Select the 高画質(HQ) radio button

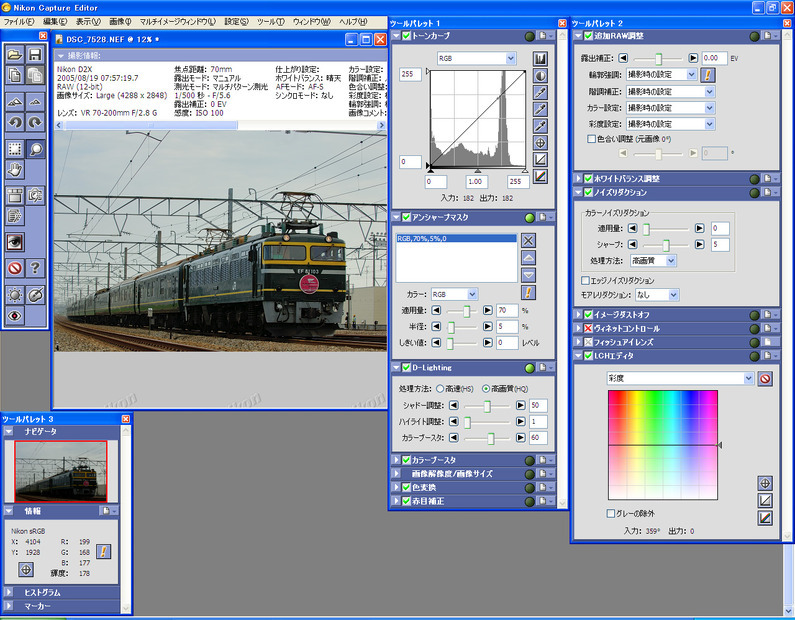point(486,389)
